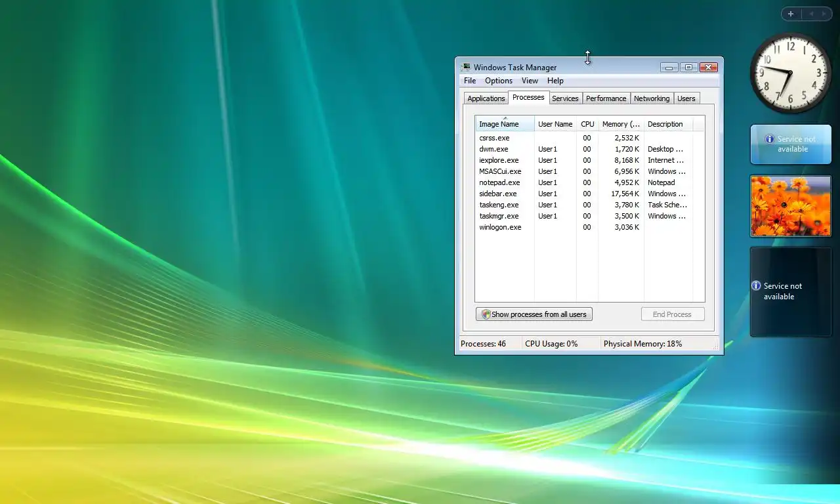The width and height of the screenshot is (840, 504).
Task: Close the Windows Task Manager window
Action: click(x=709, y=67)
